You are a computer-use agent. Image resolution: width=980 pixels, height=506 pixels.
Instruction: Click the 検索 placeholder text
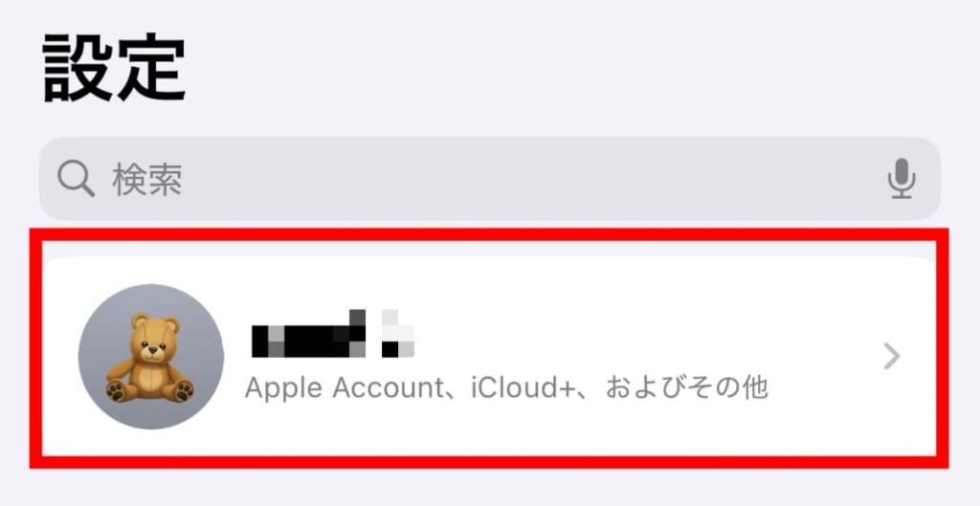point(147,181)
